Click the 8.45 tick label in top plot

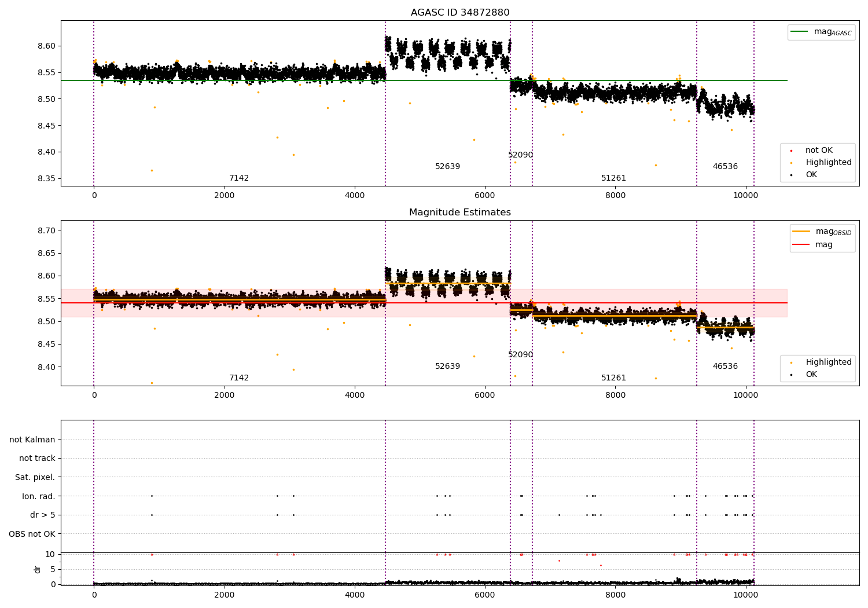click(x=46, y=126)
